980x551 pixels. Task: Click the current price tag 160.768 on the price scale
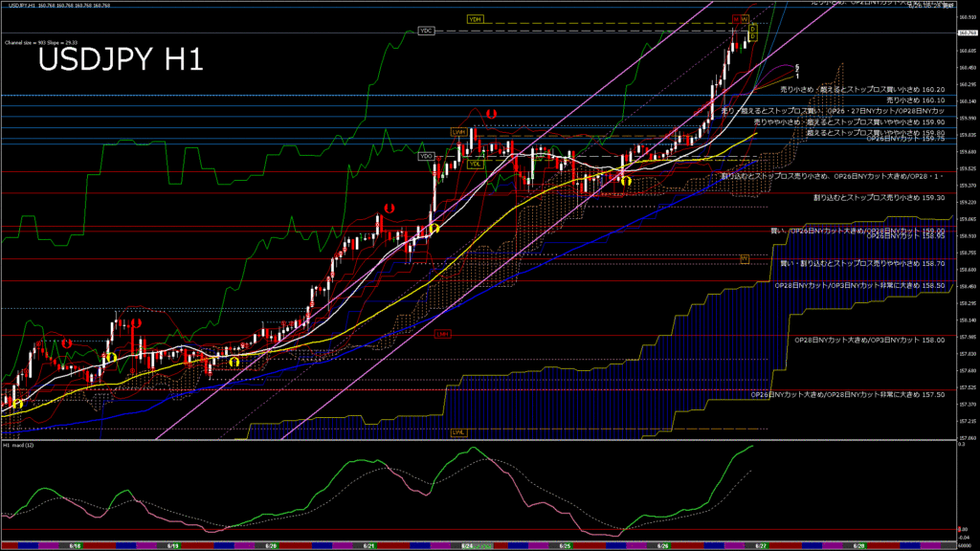click(x=969, y=33)
